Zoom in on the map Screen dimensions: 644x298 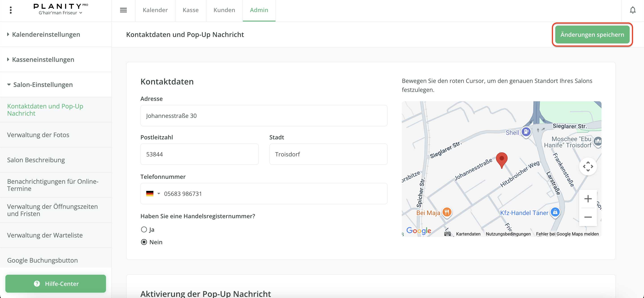coord(588,199)
